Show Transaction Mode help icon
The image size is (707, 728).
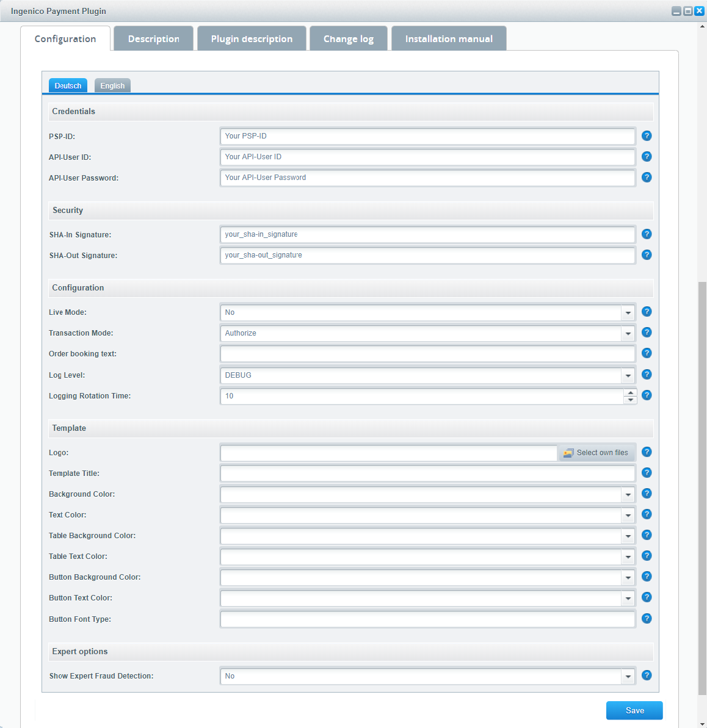coord(646,333)
